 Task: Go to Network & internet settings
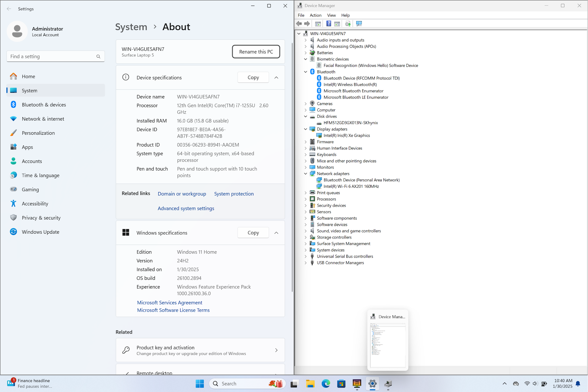[x=56, y=119]
